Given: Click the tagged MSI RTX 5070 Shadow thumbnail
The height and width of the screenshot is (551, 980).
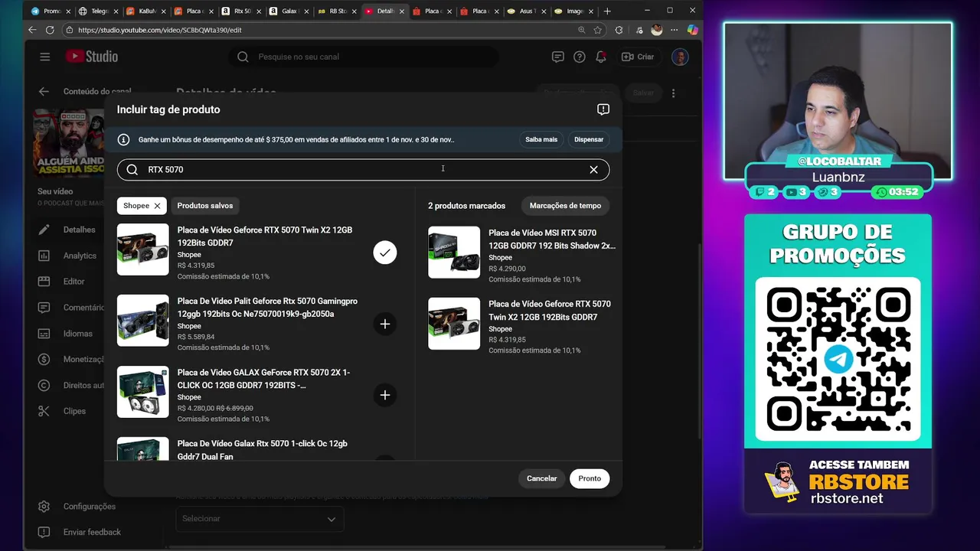Looking at the screenshot, I should tap(454, 253).
